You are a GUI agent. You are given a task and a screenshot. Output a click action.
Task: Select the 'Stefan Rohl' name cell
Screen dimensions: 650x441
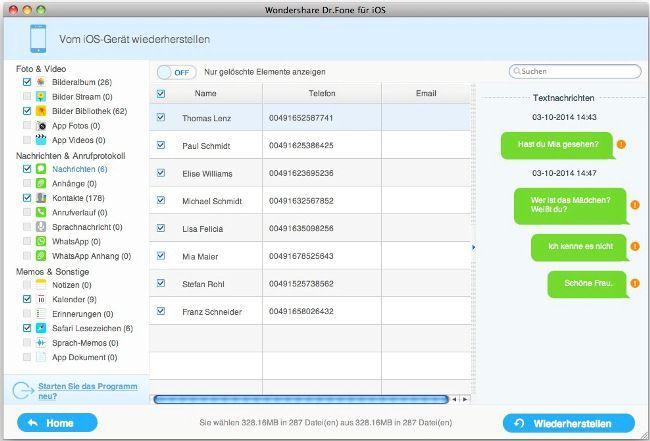(203, 284)
